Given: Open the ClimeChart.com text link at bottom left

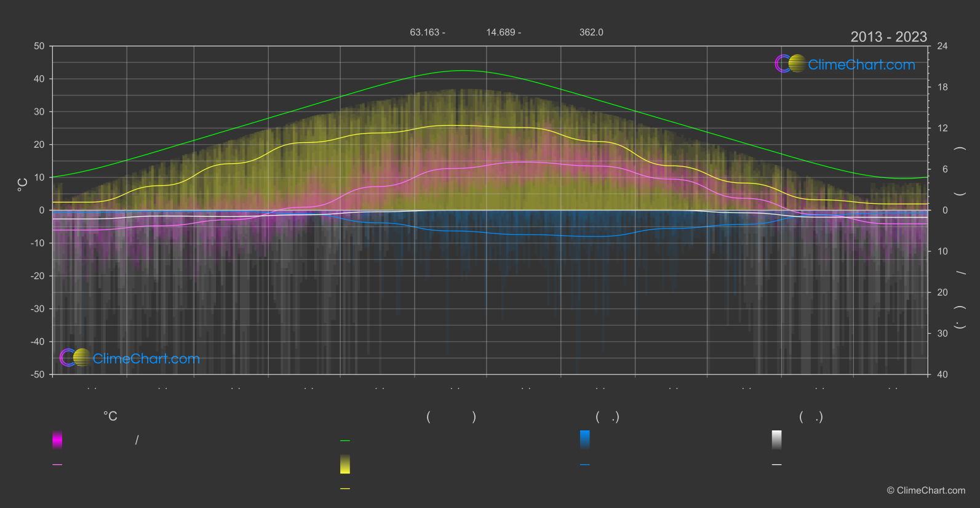Looking at the screenshot, I should (146, 358).
